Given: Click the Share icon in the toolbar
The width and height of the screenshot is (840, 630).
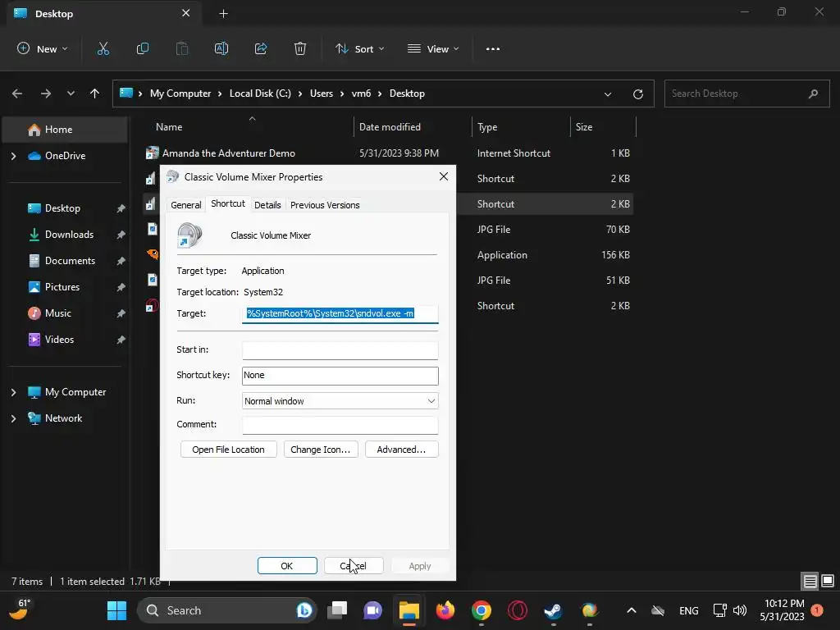Looking at the screenshot, I should tap(261, 48).
